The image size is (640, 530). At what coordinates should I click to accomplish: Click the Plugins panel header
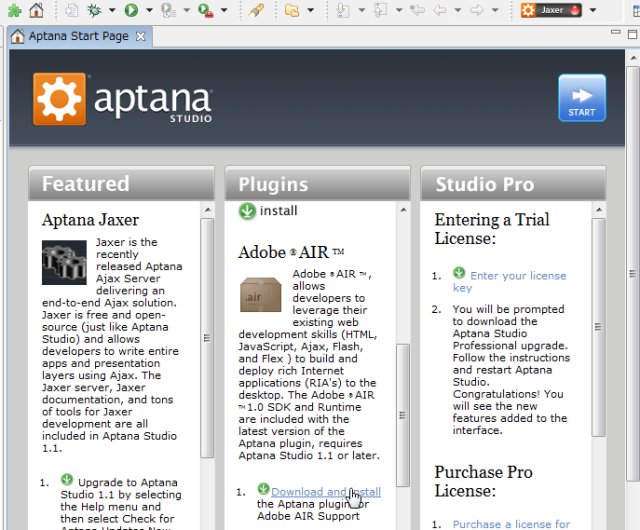[x=318, y=184]
